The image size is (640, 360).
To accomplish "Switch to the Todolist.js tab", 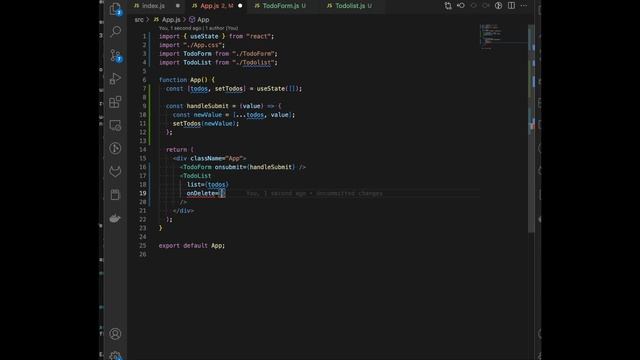I will pos(350,6).
